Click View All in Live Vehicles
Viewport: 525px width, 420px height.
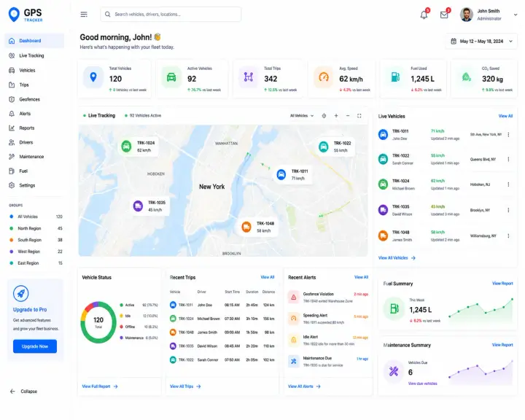pyautogui.click(x=505, y=116)
